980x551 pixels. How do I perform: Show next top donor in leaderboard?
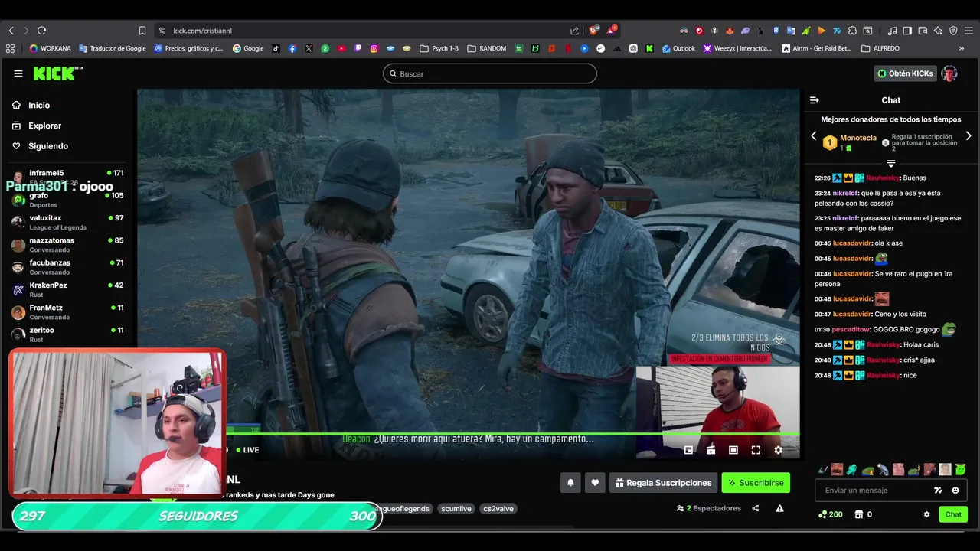point(969,136)
